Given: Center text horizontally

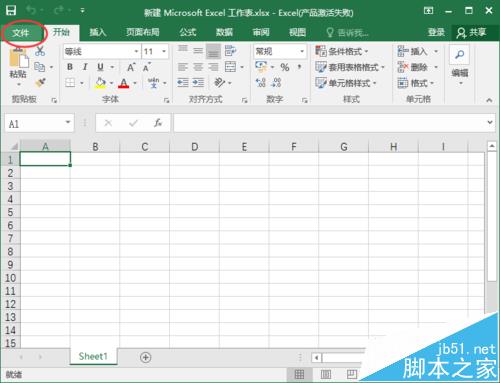Looking at the screenshot, I should pyautogui.click(x=198, y=67).
